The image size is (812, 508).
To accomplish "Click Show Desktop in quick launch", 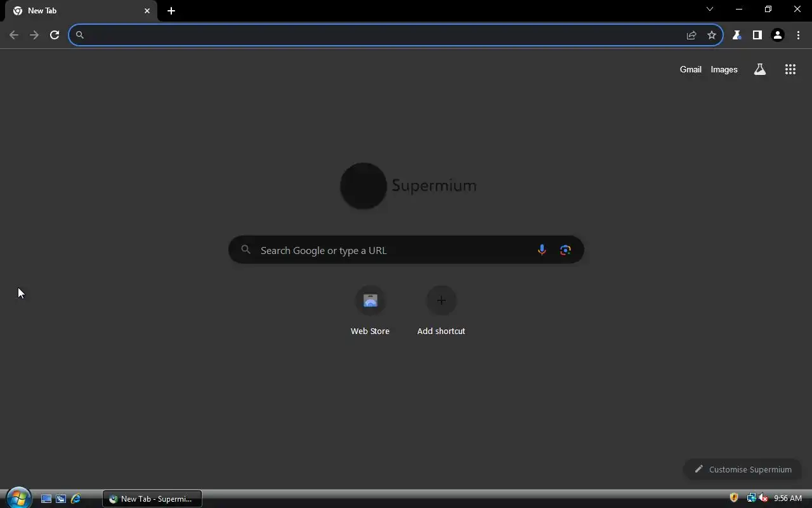I will point(46,499).
